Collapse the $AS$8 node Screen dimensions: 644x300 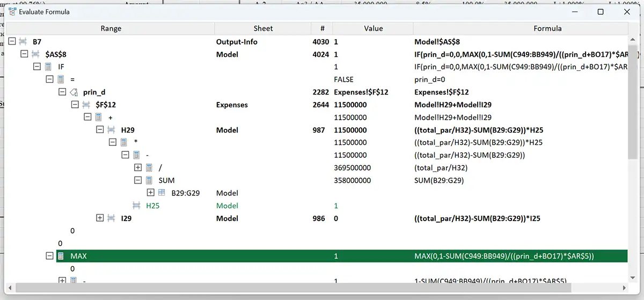24,54
